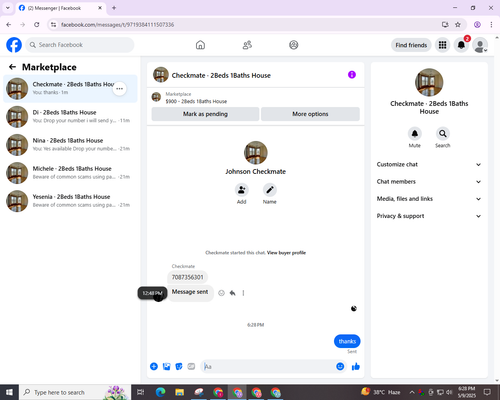Screen dimensions: 500x400
Task: Bookmark this page with the star icon
Action: point(458,25)
